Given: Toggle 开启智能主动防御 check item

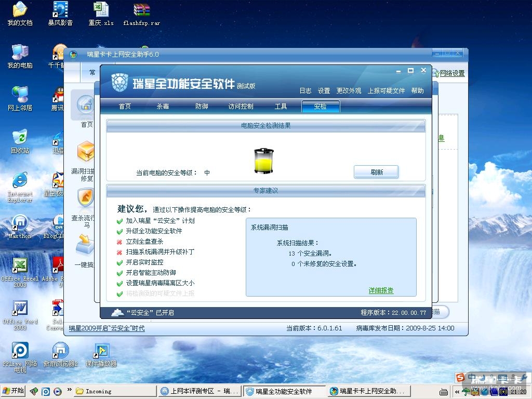Looking at the screenshot, I should point(147,273).
